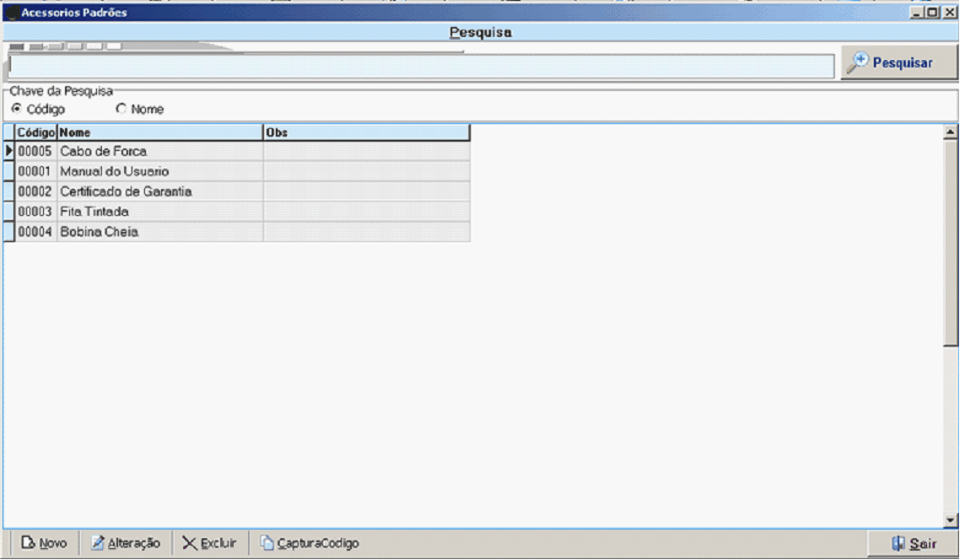The image size is (960, 560).
Task: Select the Bobina Cheia row
Action: click(99, 232)
